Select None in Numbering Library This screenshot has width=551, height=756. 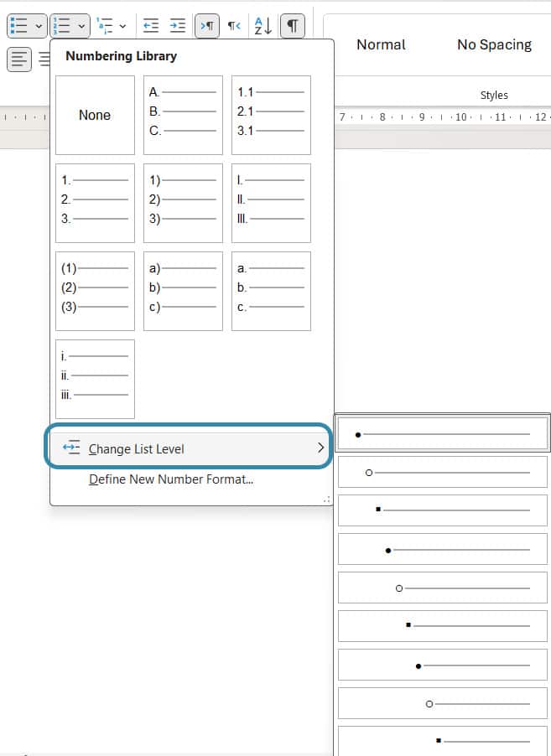click(95, 115)
